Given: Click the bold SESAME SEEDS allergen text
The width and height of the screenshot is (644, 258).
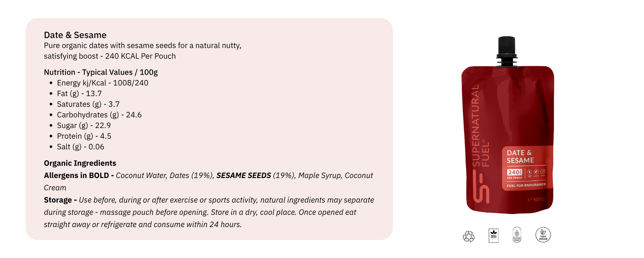Looking at the screenshot, I should [x=244, y=175].
